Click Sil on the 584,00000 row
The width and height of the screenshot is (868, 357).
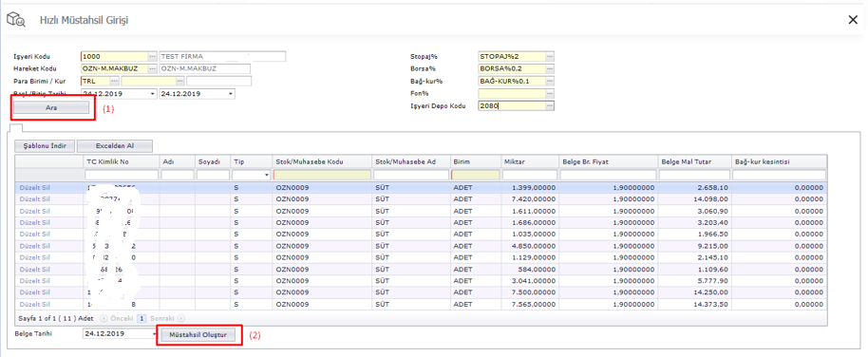(47, 269)
